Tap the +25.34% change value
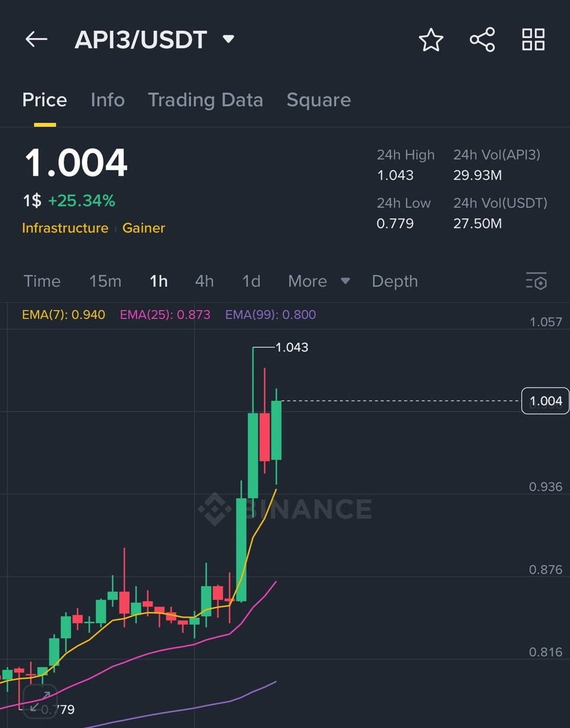Viewport: 570px width, 728px height. 81,201
